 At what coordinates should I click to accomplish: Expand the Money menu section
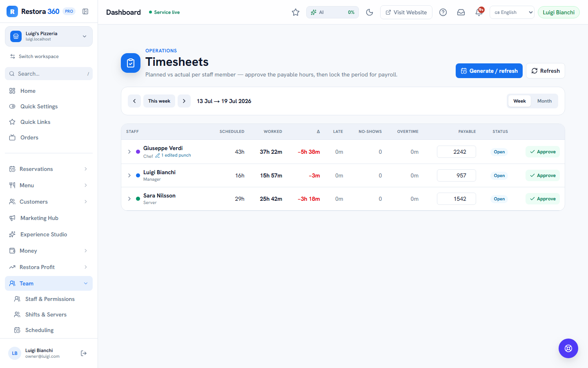coord(49,251)
